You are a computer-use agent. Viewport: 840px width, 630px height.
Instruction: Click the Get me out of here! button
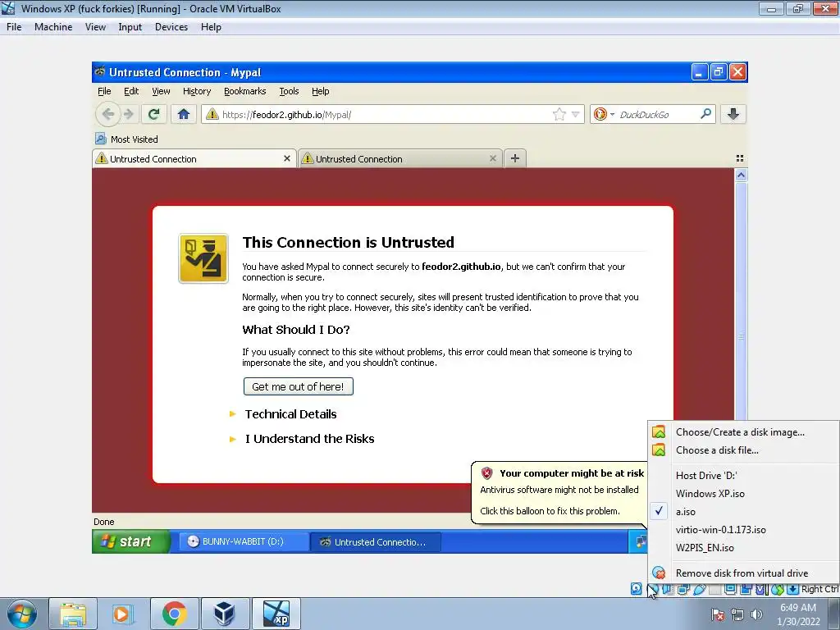(x=299, y=387)
